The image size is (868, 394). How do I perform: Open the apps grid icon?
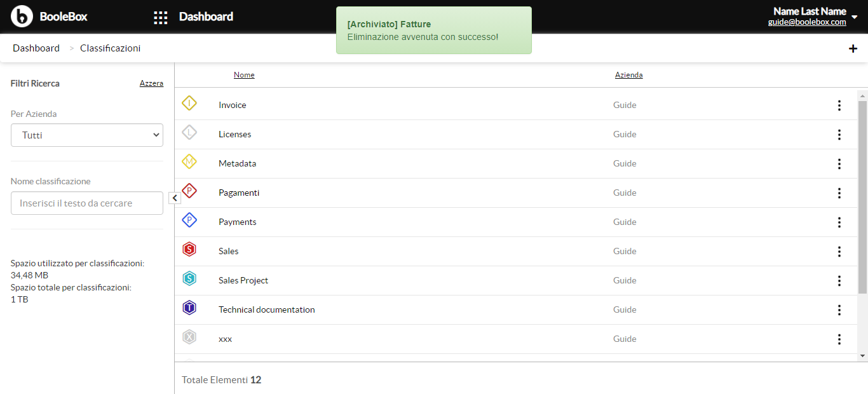point(161,17)
